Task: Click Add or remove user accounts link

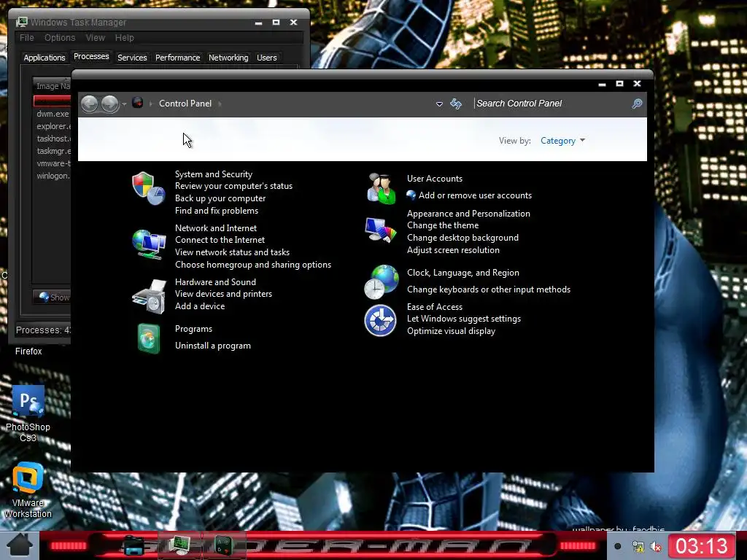Action: point(475,195)
